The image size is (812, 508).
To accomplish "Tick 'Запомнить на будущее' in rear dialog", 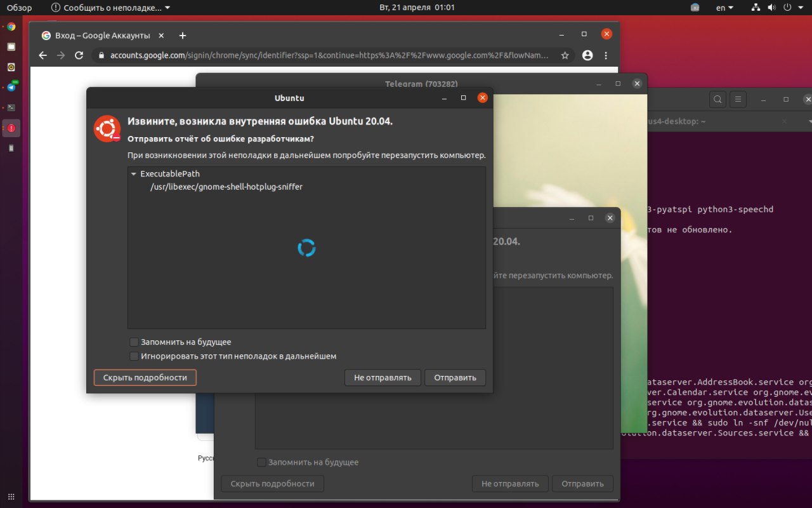I will 261,462.
